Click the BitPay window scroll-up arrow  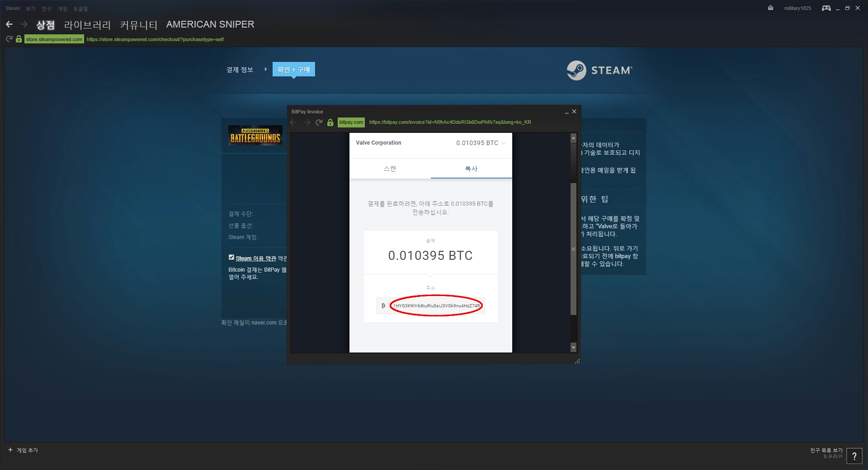click(574, 137)
